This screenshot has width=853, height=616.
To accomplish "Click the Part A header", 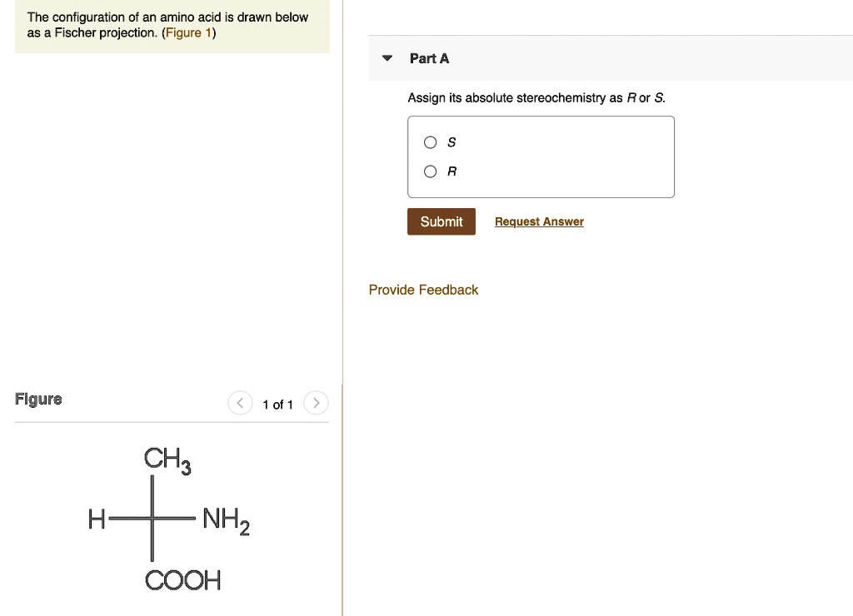I will [429, 58].
